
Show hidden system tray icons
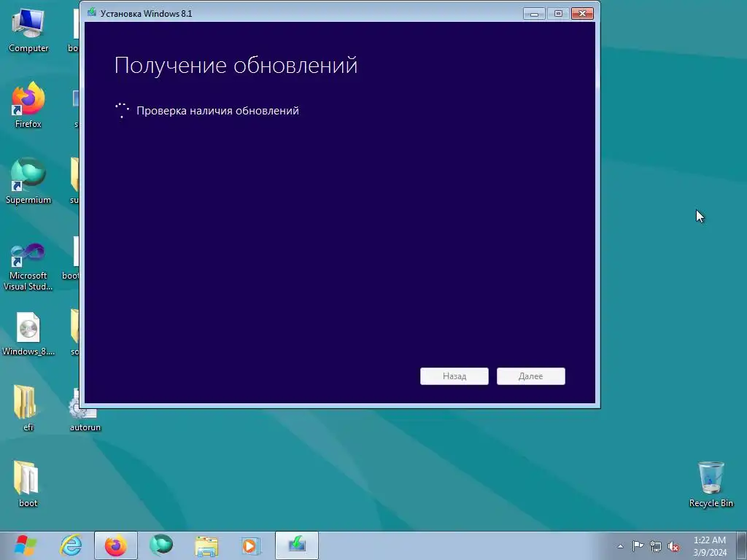620,546
